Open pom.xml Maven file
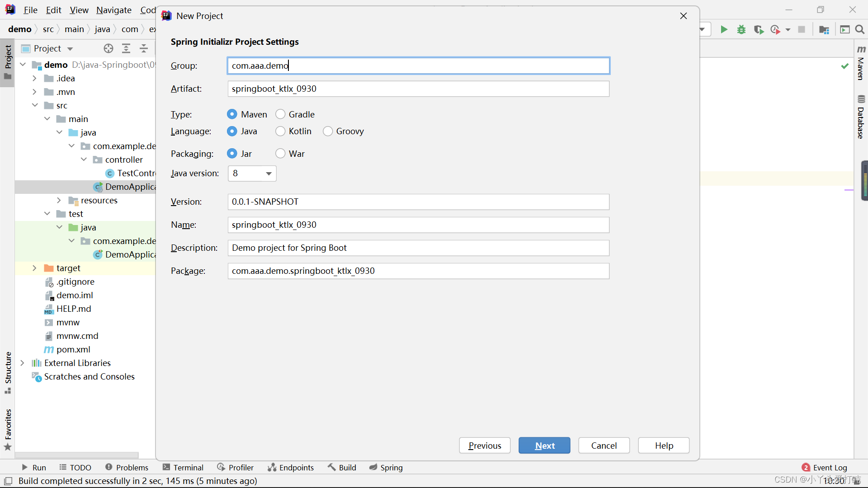The image size is (868, 488). [x=67, y=349]
